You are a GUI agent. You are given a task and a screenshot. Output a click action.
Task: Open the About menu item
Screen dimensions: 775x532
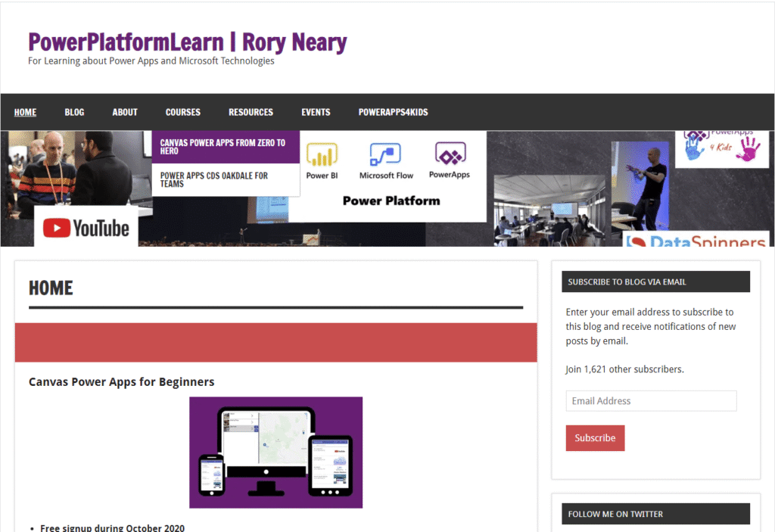click(x=125, y=112)
